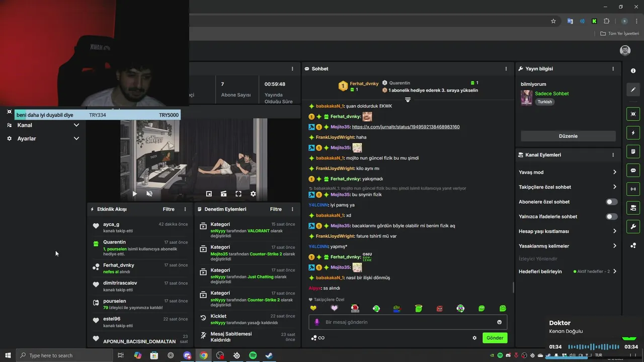Open the emoji picker in message box
This screenshot has height=362, width=644.
pos(499,322)
